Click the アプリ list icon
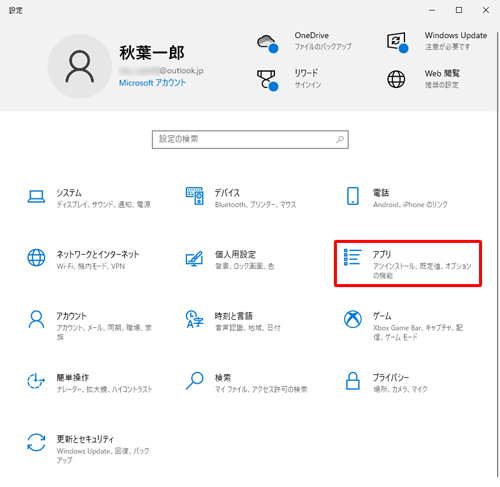Image resolution: width=500 pixels, height=487 pixels. [353, 257]
